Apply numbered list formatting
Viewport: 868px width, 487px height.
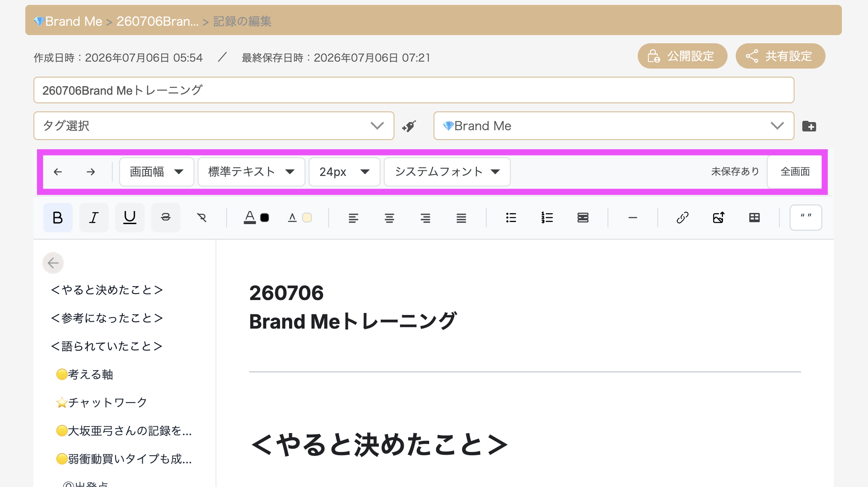tap(547, 218)
